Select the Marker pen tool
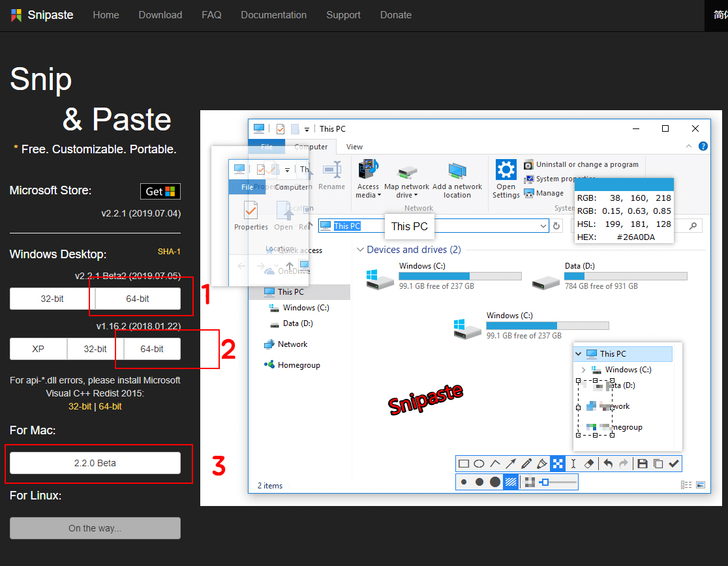 tap(542, 464)
